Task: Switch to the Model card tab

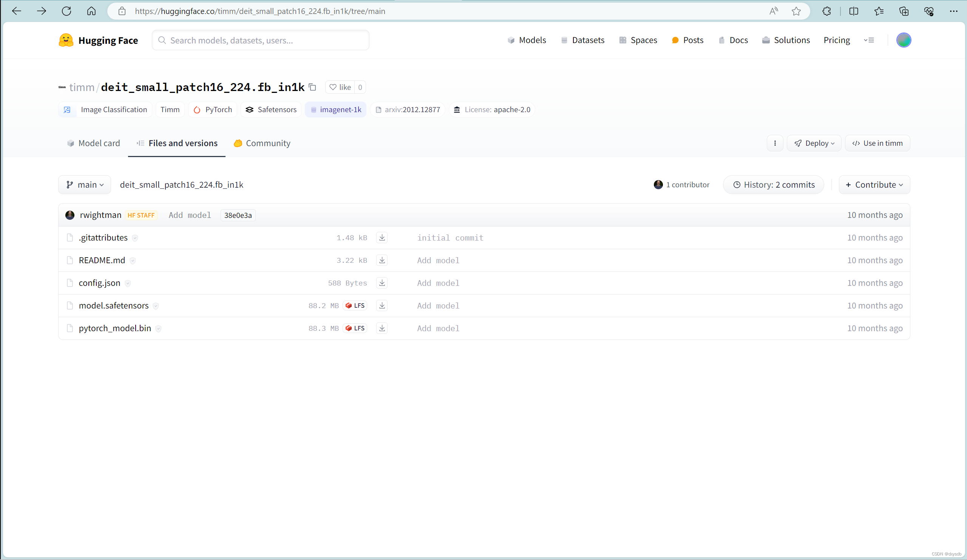Action: pyautogui.click(x=93, y=143)
